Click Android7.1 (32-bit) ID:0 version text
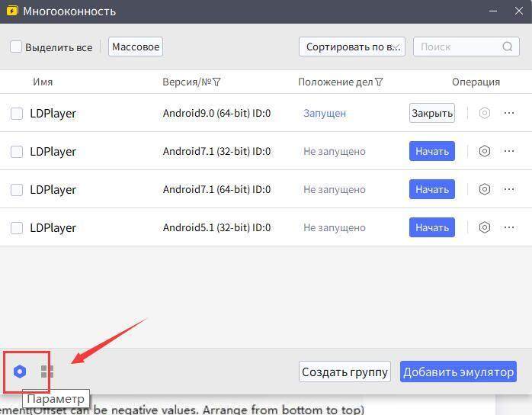This screenshot has width=532, height=415. coord(216,151)
